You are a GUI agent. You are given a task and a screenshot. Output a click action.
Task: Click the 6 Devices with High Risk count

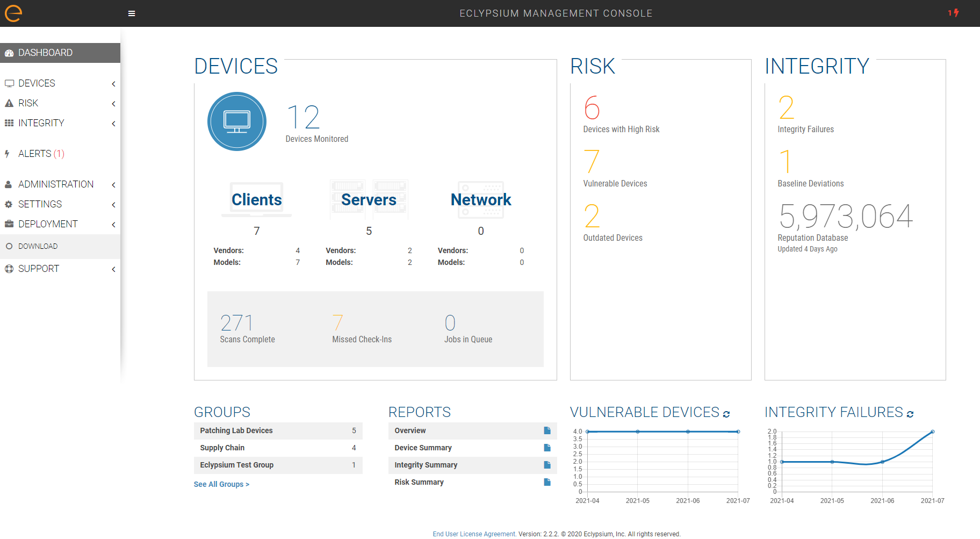click(592, 107)
